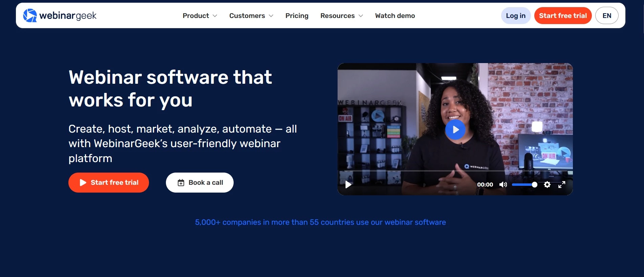Click the heading Webinar software that works
The width and height of the screenshot is (644, 277).
tap(170, 88)
